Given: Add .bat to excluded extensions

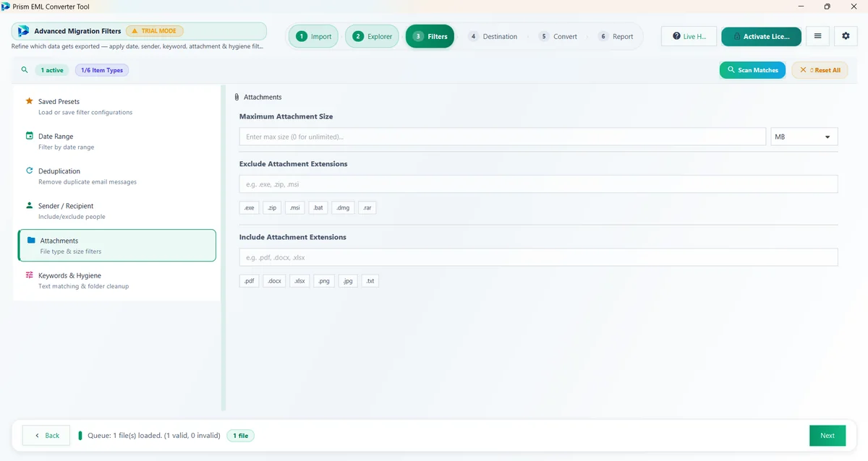Looking at the screenshot, I should (318, 207).
